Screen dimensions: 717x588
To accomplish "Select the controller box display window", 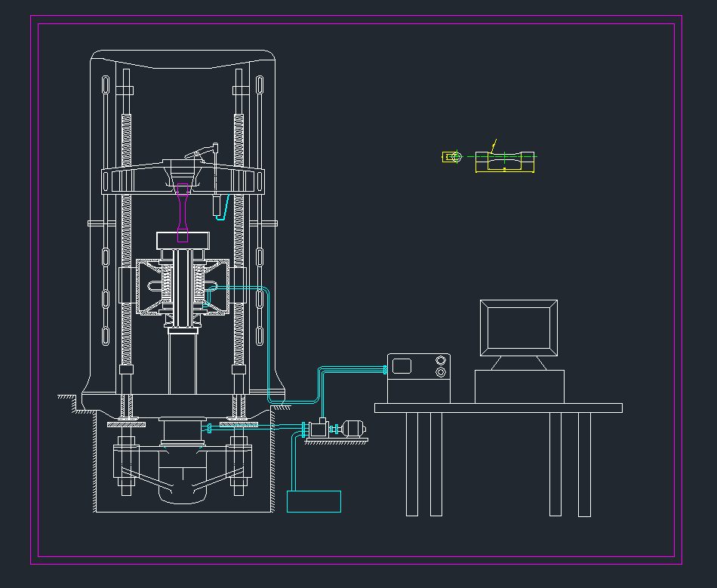I will point(402,366).
